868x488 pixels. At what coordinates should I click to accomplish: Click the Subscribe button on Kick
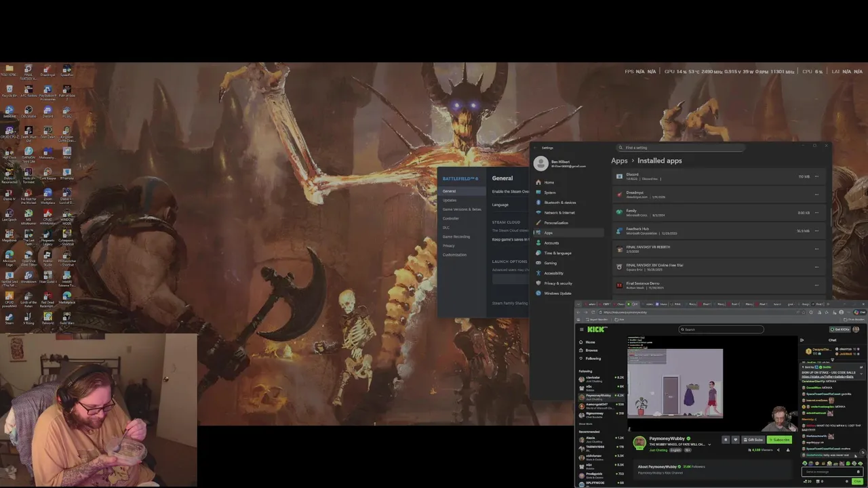(x=779, y=440)
